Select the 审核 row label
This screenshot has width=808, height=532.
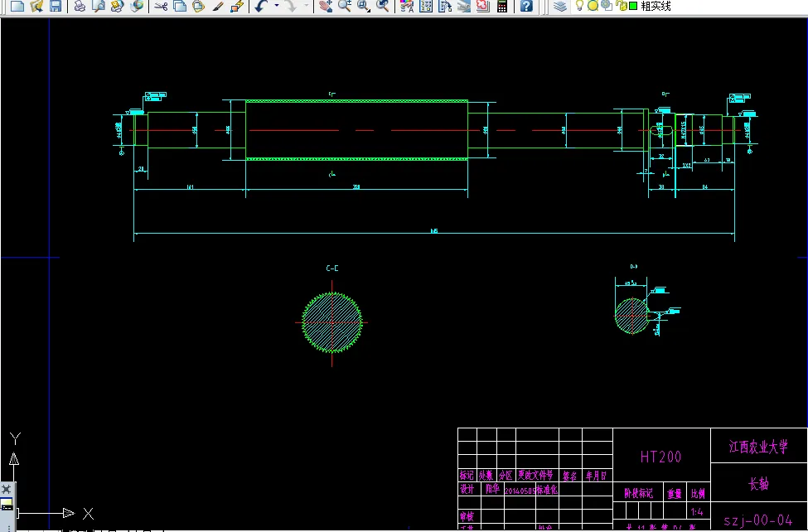[467, 516]
